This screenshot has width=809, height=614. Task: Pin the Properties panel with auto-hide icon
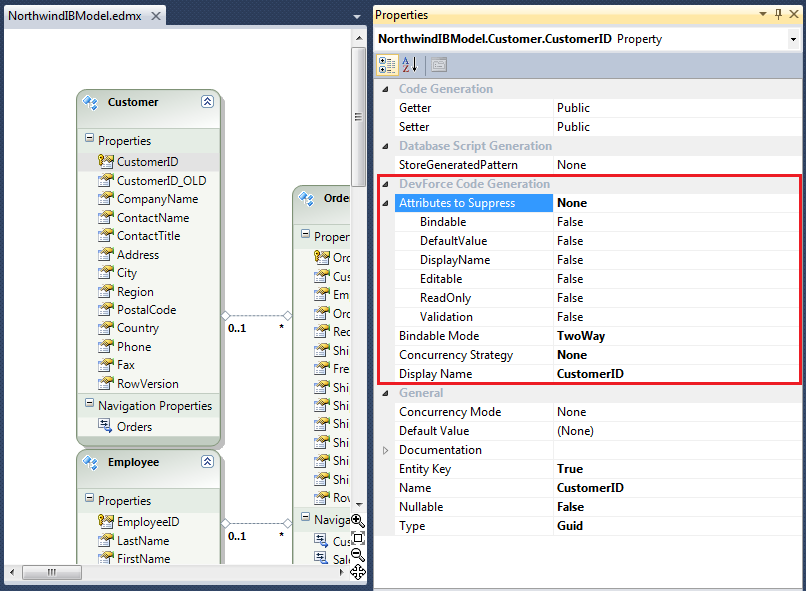pos(779,14)
